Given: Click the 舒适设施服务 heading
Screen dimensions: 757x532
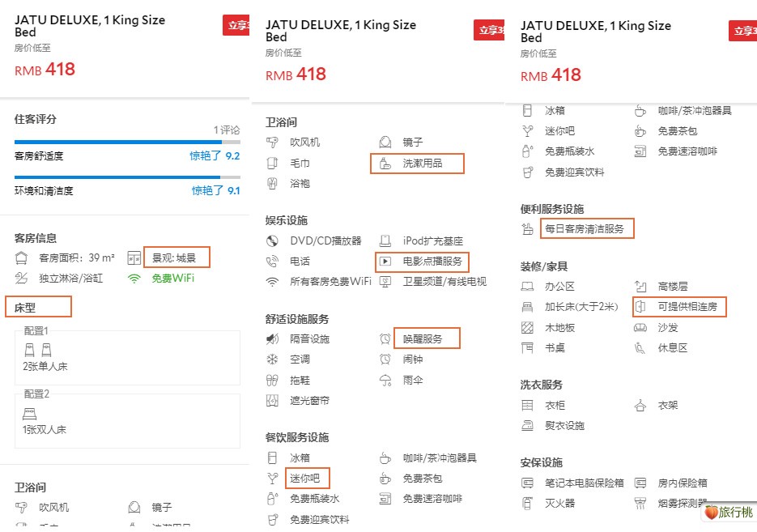Looking at the screenshot, I should point(297,319).
